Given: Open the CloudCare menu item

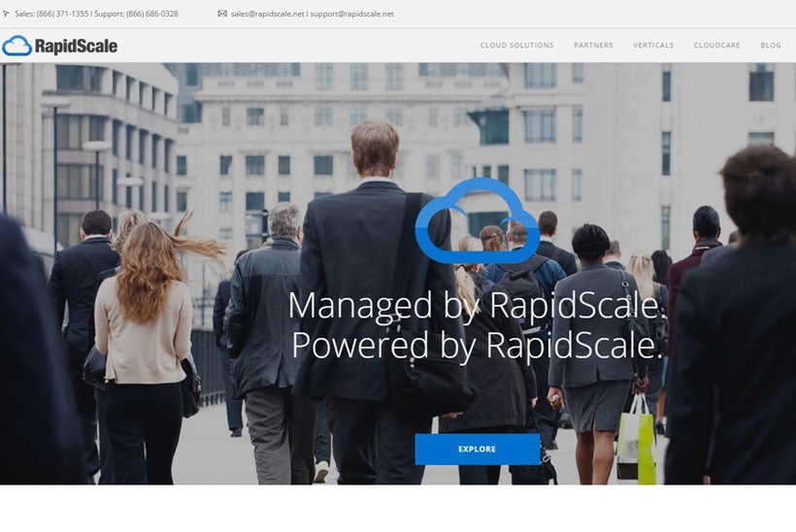Looking at the screenshot, I should click(716, 46).
